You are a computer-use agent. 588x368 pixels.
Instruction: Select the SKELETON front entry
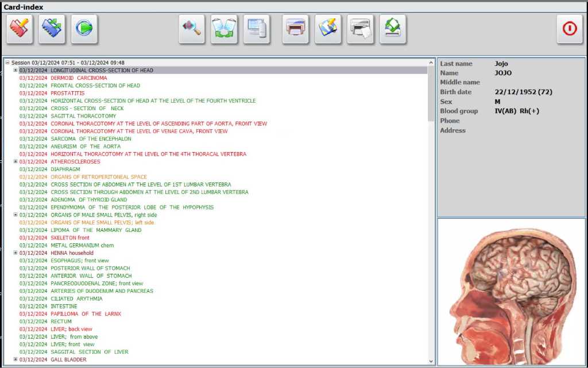tap(55, 238)
